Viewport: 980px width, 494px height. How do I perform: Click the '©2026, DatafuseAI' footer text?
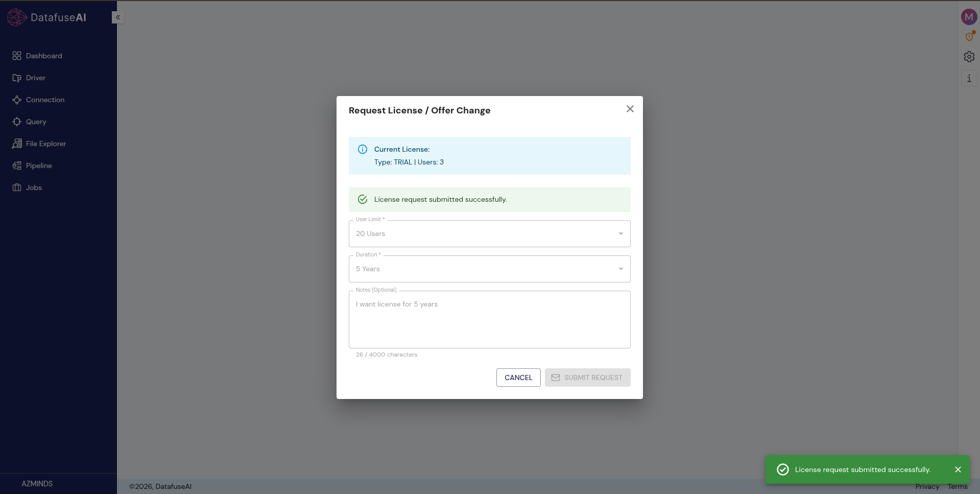[x=160, y=486]
